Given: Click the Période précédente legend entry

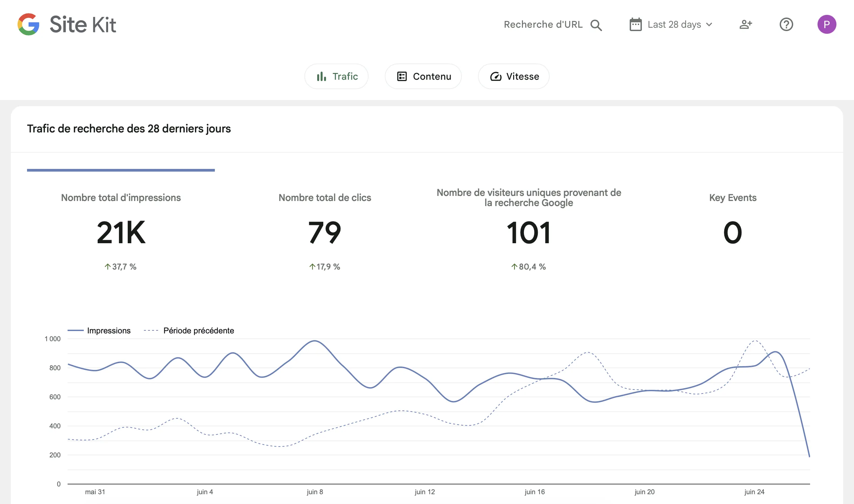Looking at the screenshot, I should point(189,330).
